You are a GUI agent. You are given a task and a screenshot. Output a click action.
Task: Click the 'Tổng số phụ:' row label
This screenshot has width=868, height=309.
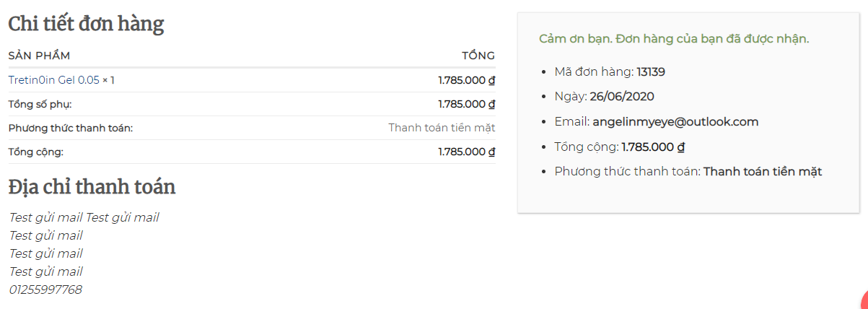(40, 104)
